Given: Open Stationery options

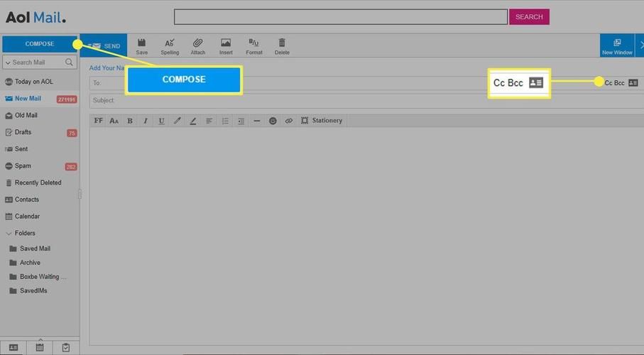Looking at the screenshot, I should coord(322,121).
